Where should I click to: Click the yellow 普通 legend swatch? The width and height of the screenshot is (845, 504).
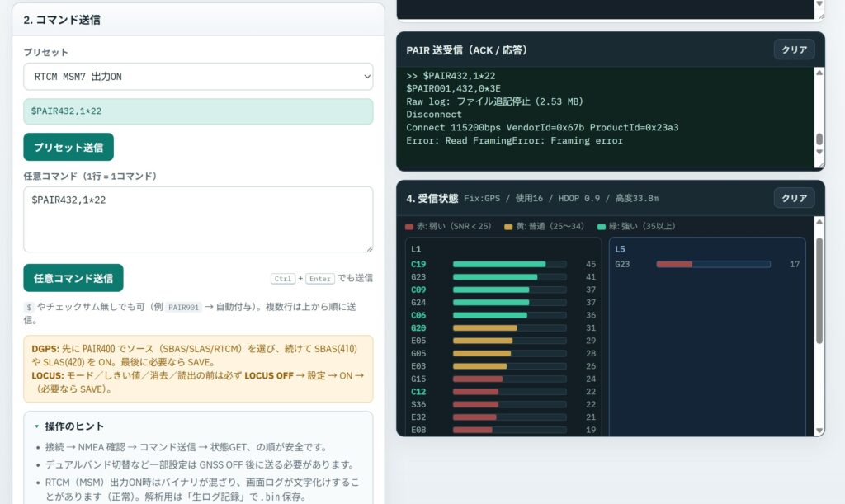(x=508, y=227)
